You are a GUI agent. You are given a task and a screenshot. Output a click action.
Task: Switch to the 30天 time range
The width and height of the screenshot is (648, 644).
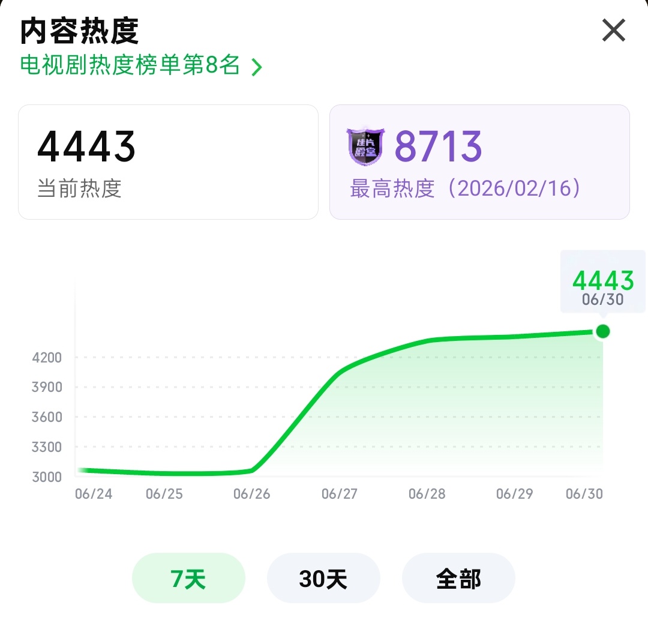pos(323,578)
